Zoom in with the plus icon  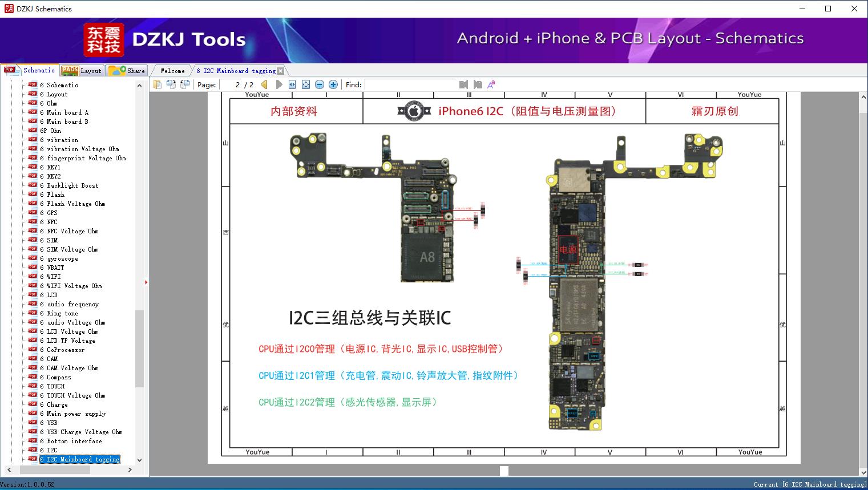[x=333, y=84]
